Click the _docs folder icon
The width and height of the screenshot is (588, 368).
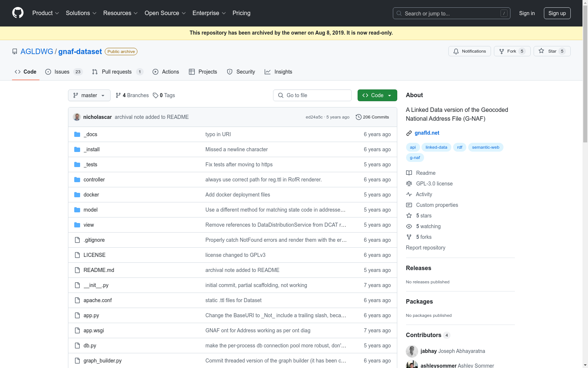[x=77, y=134]
